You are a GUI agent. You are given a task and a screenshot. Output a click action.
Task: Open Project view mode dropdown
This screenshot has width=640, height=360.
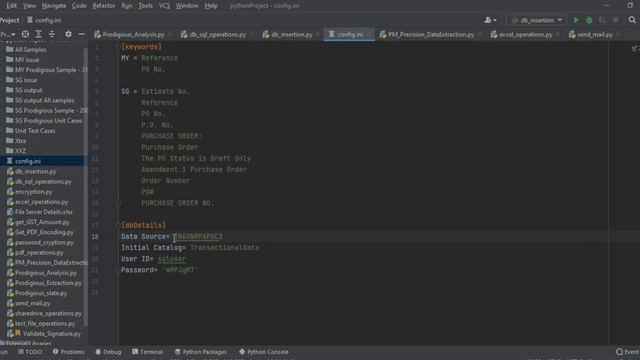coord(8,34)
